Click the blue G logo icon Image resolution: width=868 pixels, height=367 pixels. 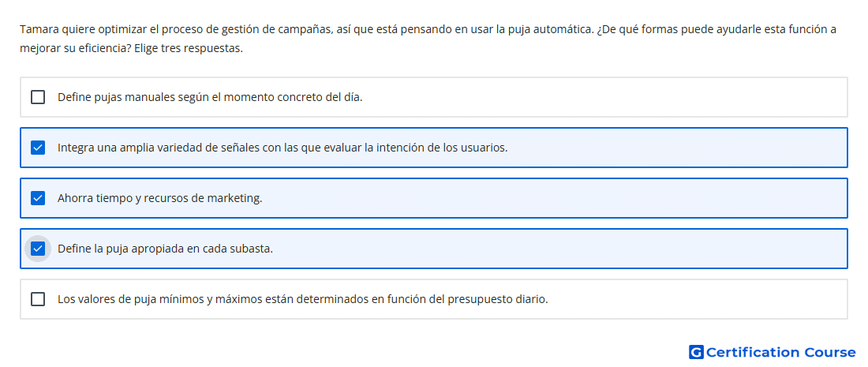click(x=696, y=352)
